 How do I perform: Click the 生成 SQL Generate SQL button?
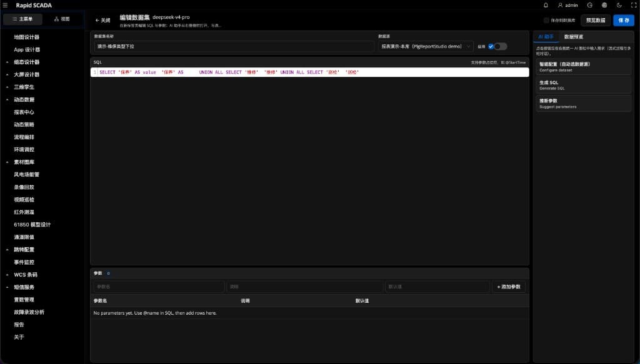583,85
